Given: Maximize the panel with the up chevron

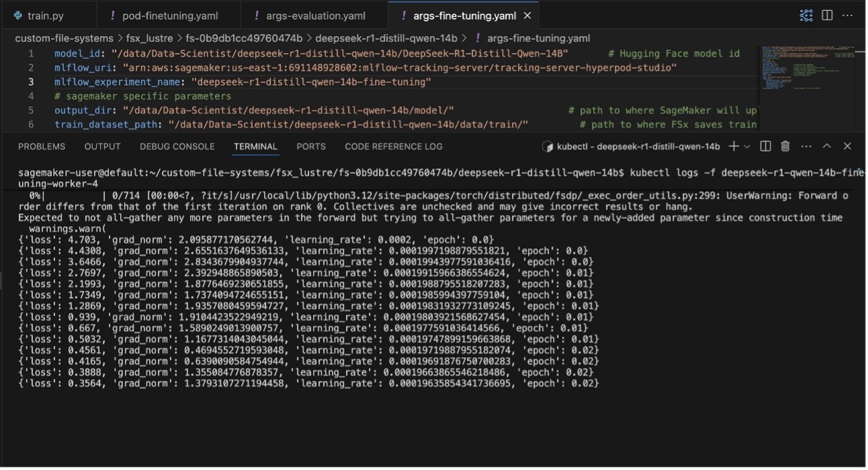Looking at the screenshot, I should pos(827,146).
